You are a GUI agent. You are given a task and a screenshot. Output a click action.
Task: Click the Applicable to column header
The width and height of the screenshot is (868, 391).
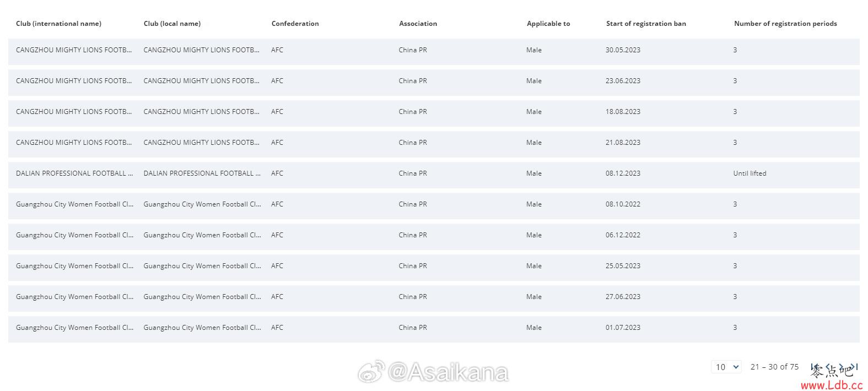click(548, 24)
